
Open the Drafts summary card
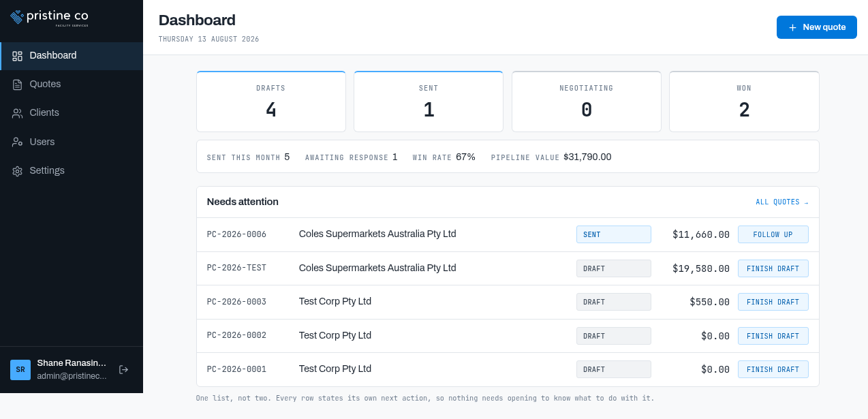point(271,102)
